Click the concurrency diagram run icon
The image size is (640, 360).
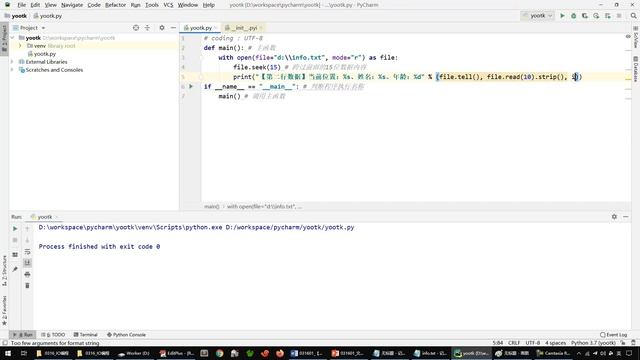click(608, 16)
